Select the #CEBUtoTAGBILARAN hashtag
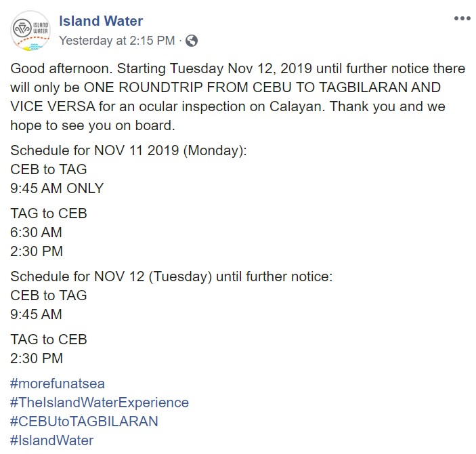The image size is (476, 454). point(84,421)
